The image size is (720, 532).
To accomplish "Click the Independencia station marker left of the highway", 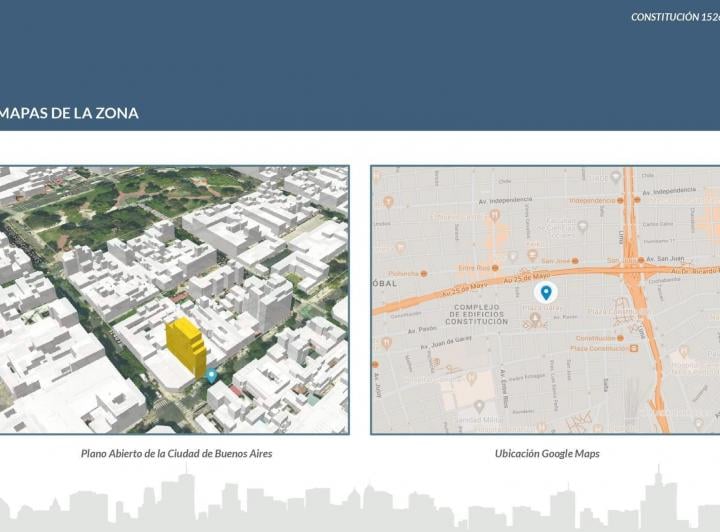I will click(620, 201).
